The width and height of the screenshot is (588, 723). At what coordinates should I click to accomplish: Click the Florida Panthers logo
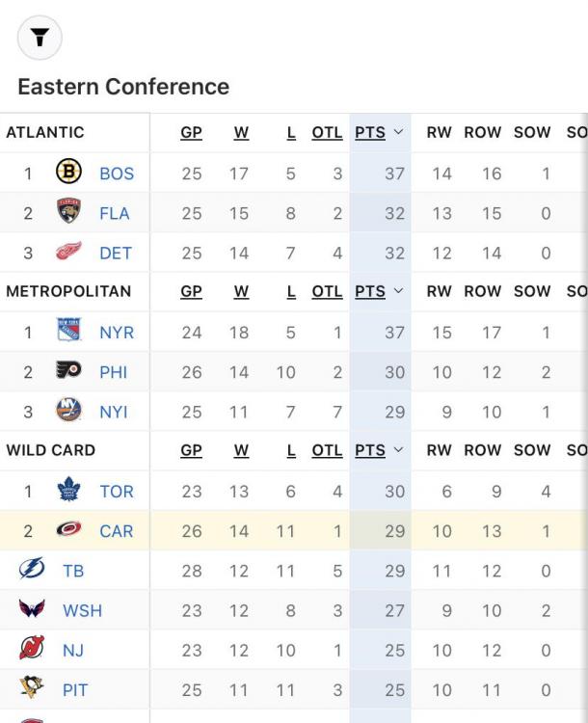pyautogui.click(x=67, y=214)
